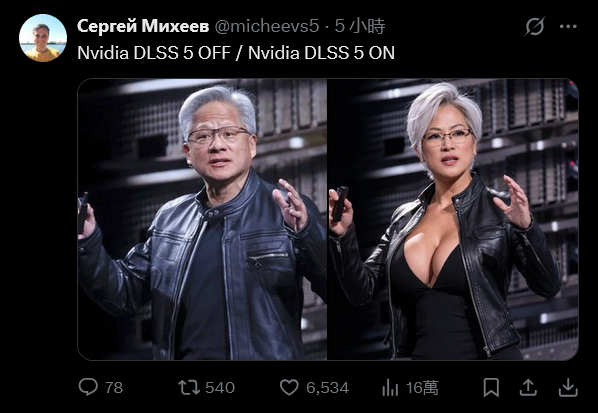
Task: Open the three-dot more options menu
Action: click(x=568, y=26)
